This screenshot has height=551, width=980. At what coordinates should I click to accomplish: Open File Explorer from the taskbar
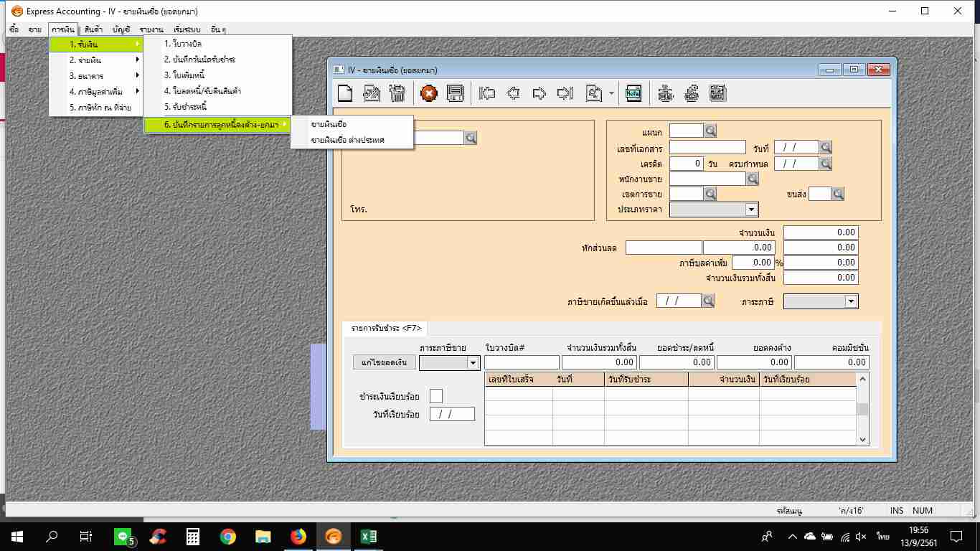pos(263,536)
